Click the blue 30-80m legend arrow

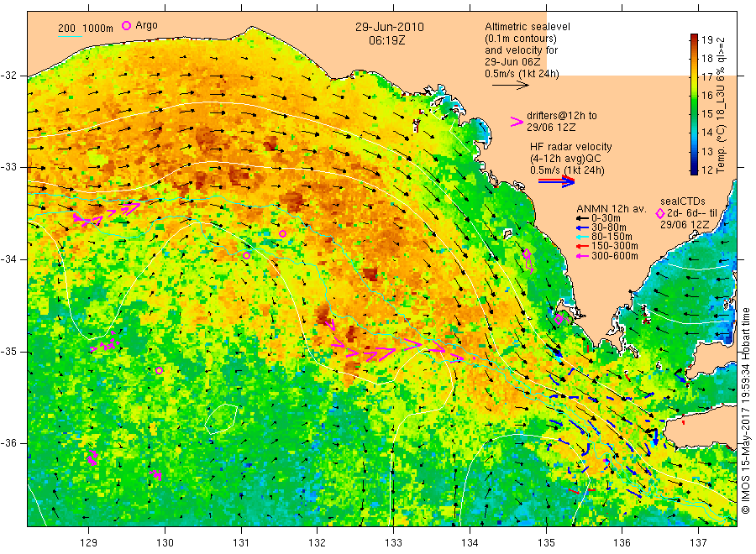coord(582,227)
